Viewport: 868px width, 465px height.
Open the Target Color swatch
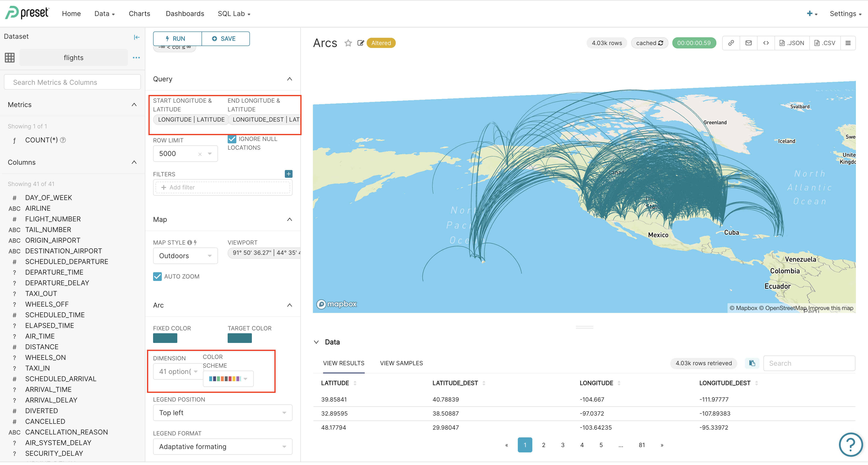(240, 338)
